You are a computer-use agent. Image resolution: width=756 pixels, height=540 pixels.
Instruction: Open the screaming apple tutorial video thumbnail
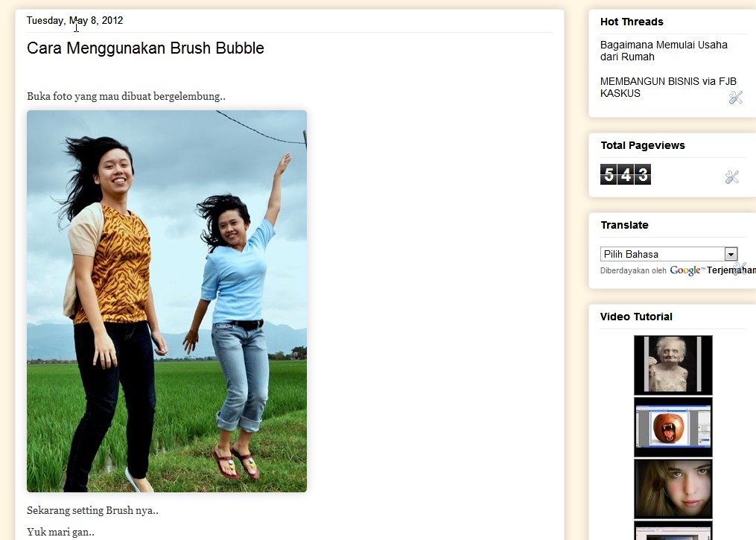pyautogui.click(x=673, y=428)
